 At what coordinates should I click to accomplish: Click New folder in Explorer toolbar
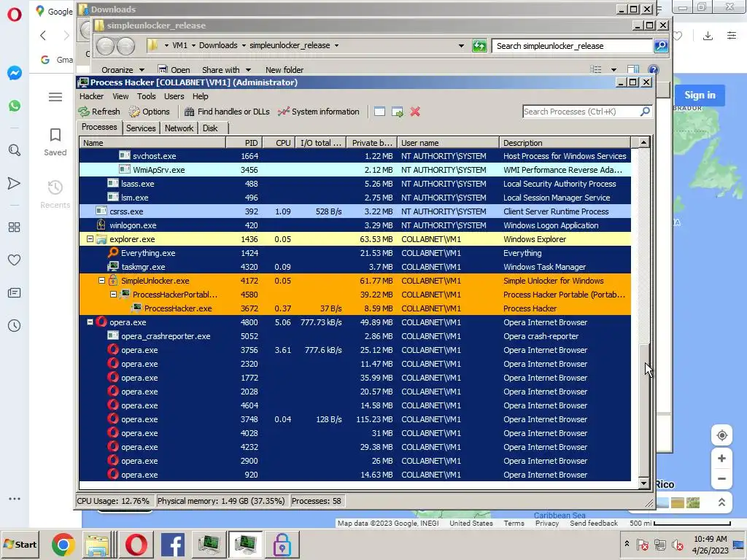click(285, 70)
